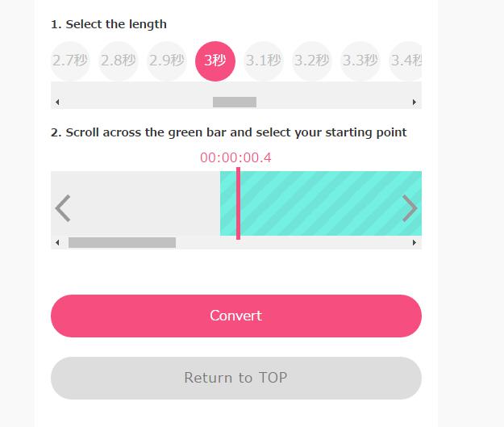Viewport: 504px width, 427px height.
Task: Pick the 3.3秒 length option
Action: 360,61
